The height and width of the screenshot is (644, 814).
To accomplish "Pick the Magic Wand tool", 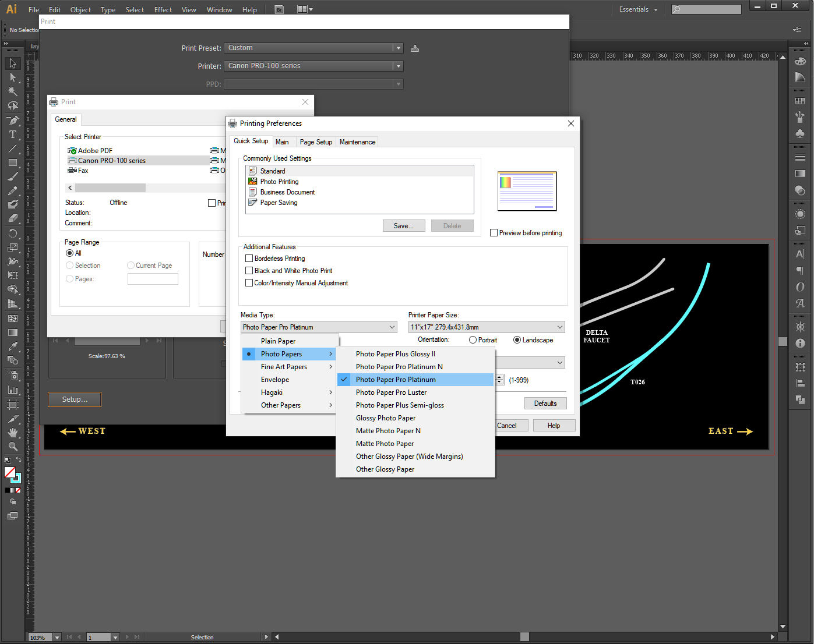I will pyautogui.click(x=13, y=91).
